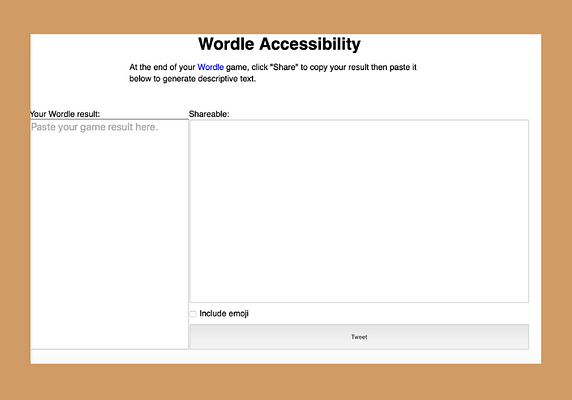Click the 'Shareable:' label

[x=209, y=114]
